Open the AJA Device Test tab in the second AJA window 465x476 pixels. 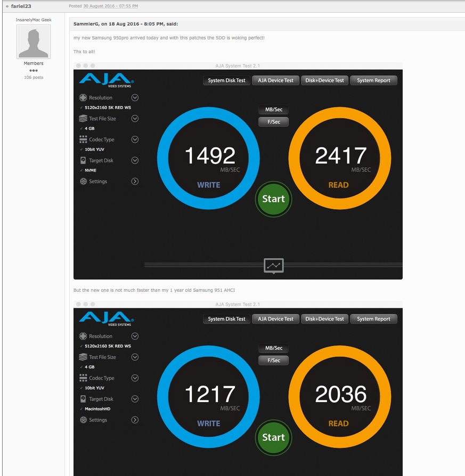[276, 319]
